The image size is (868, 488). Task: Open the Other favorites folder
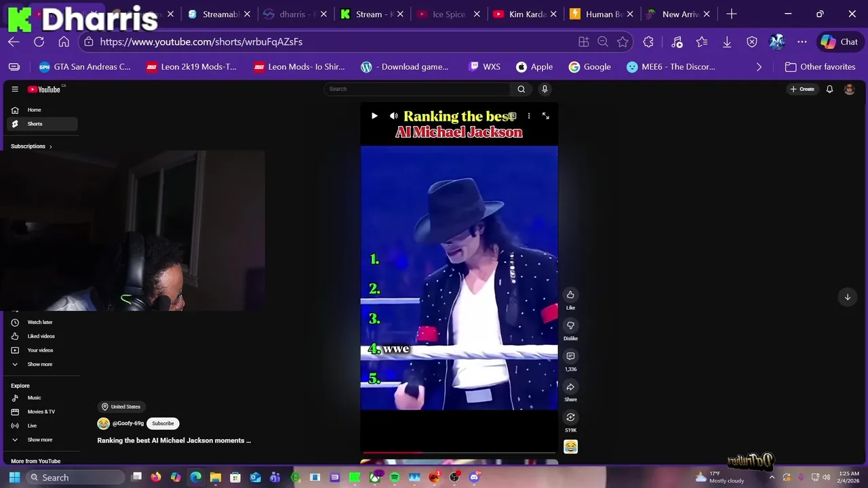[820, 66]
